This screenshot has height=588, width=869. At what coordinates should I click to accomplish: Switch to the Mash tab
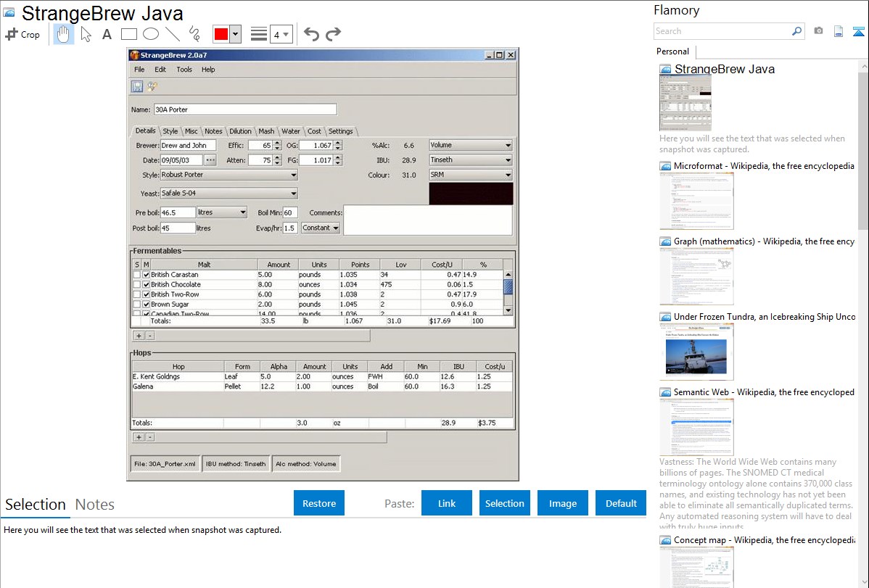click(x=266, y=131)
